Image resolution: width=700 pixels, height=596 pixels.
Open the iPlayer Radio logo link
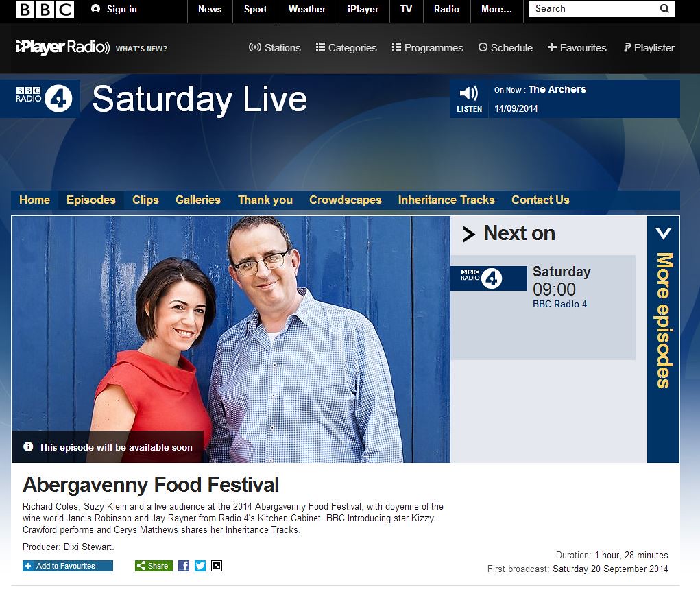coord(62,47)
